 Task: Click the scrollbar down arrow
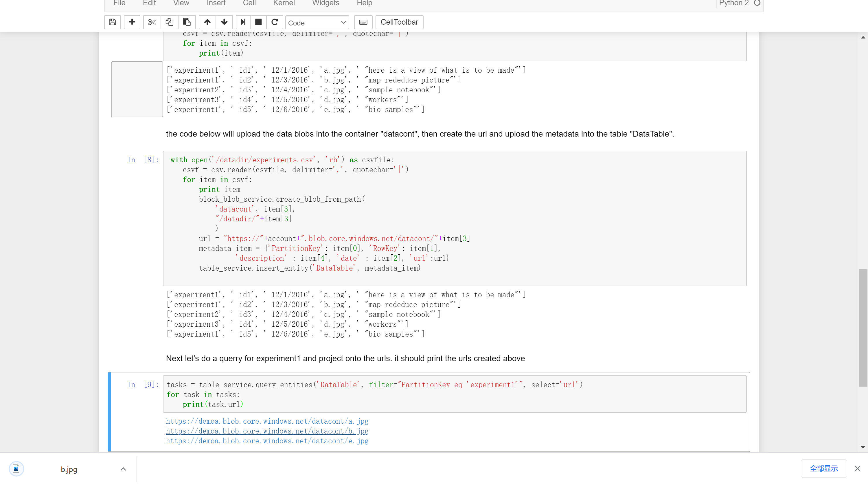(863, 447)
